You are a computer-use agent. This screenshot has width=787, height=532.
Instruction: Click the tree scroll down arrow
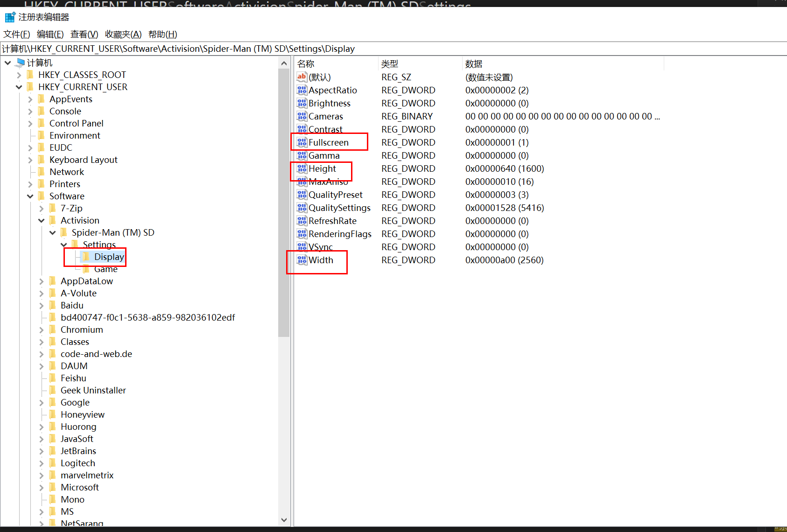pyautogui.click(x=284, y=520)
